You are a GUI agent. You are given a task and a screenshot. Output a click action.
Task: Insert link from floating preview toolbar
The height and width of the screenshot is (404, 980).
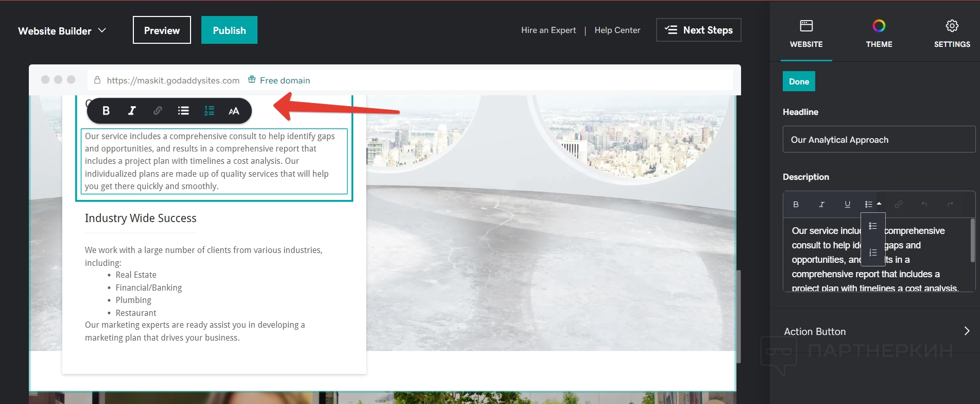[x=158, y=111]
